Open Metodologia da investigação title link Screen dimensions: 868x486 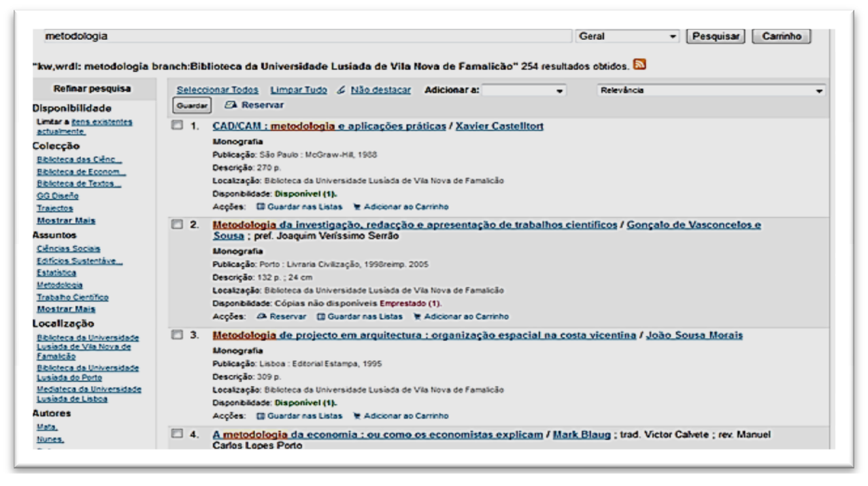click(x=415, y=226)
